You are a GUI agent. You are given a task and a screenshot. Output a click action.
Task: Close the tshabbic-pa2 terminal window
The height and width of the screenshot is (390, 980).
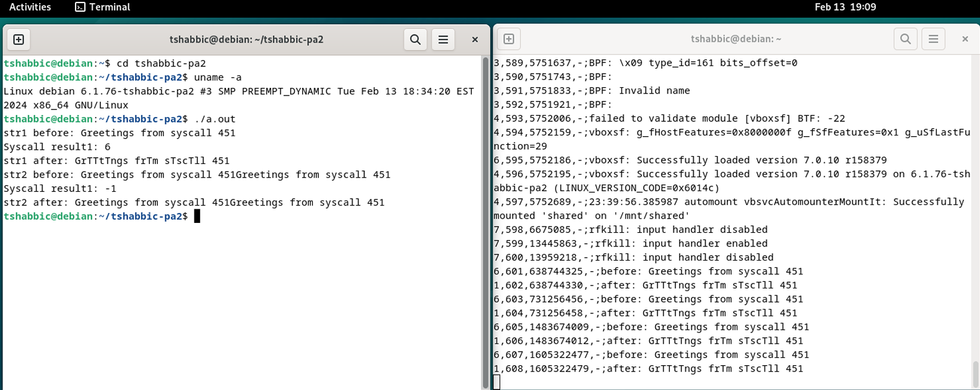click(475, 40)
